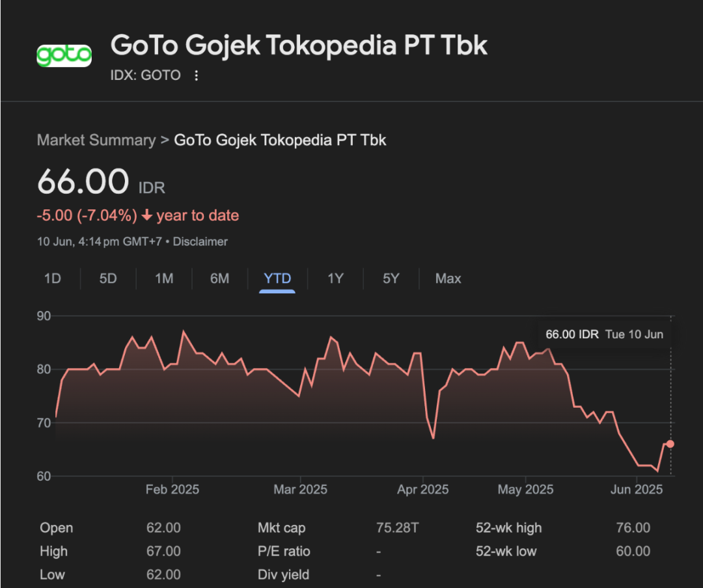Click the 52-wk high label
Screen dimensions: 703x588
(508, 528)
